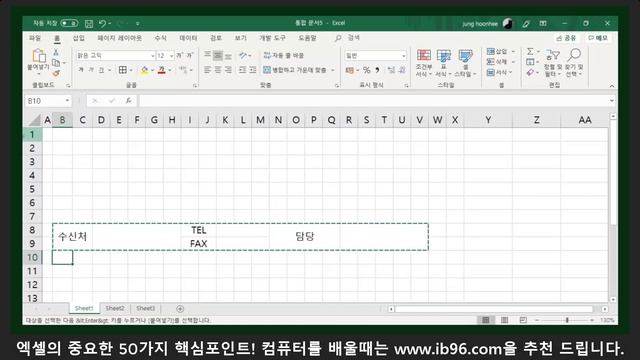Click the AutoSum sigma icon

tap(530, 51)
